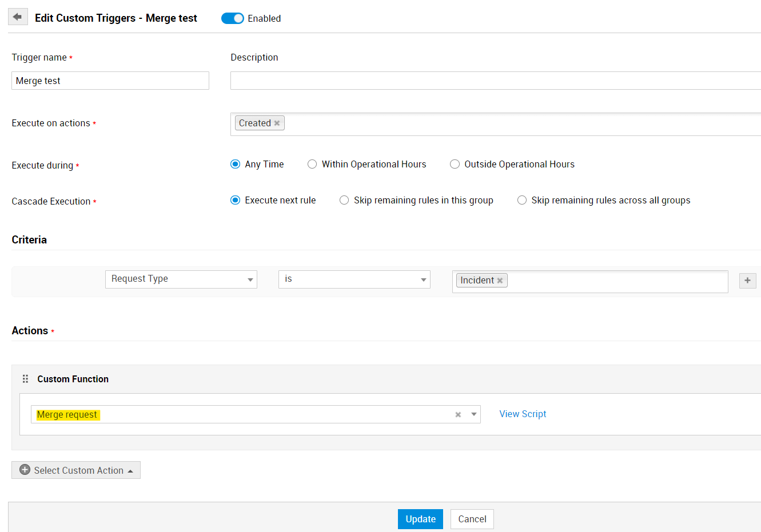Click the Update button
This screenshot has height=532, width=761.
tap(420, 519)
